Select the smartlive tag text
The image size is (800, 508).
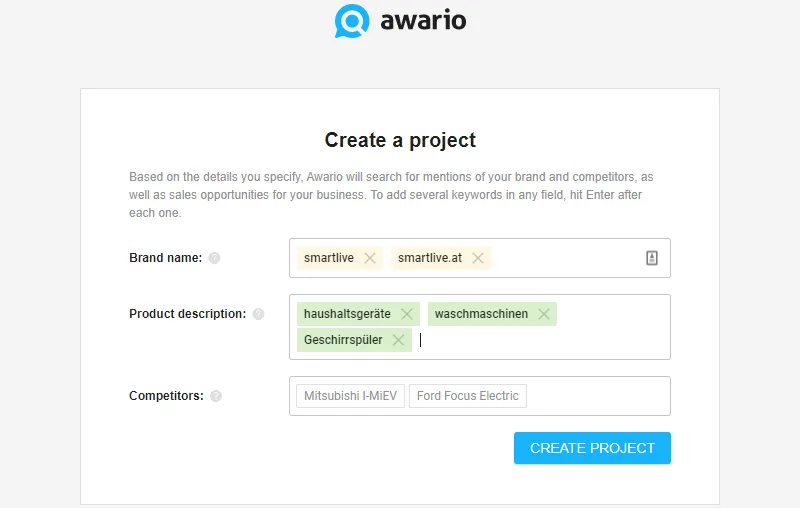pyautogui.click(x=329, y=258)
